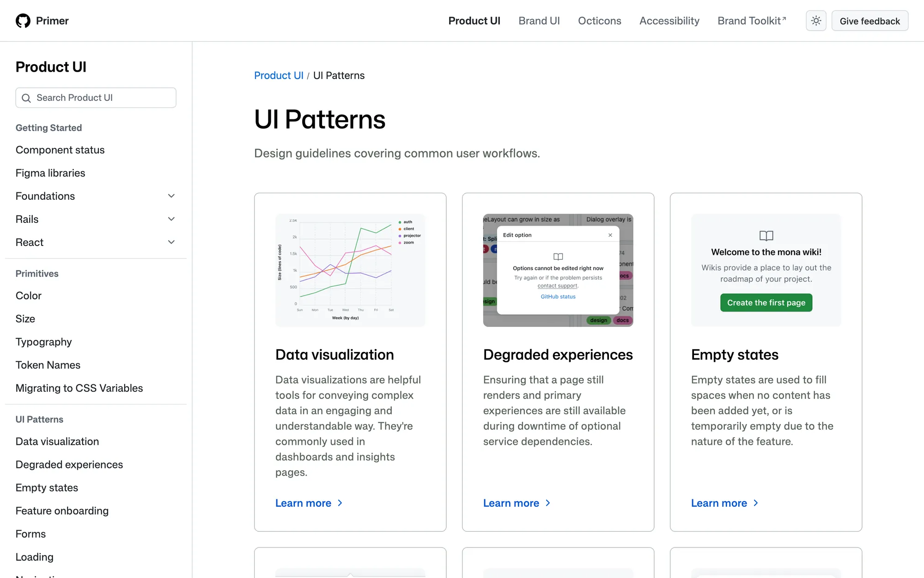Click the Product UI breadcrumb link
Screen dimensions: 924x578
pos(279,75)
